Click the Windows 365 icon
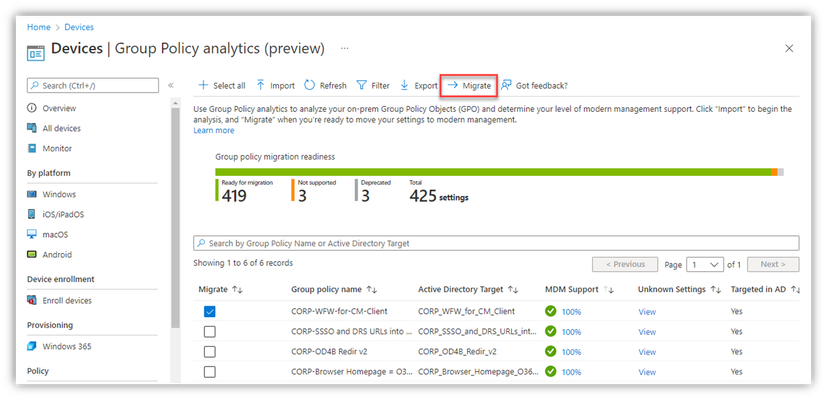 (x=32, y=346)
